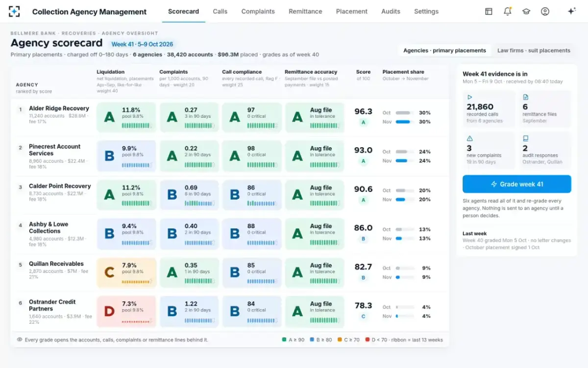Open Pinecrest remittance accuracy Aug file grade
588x368 pixels.
315,156
